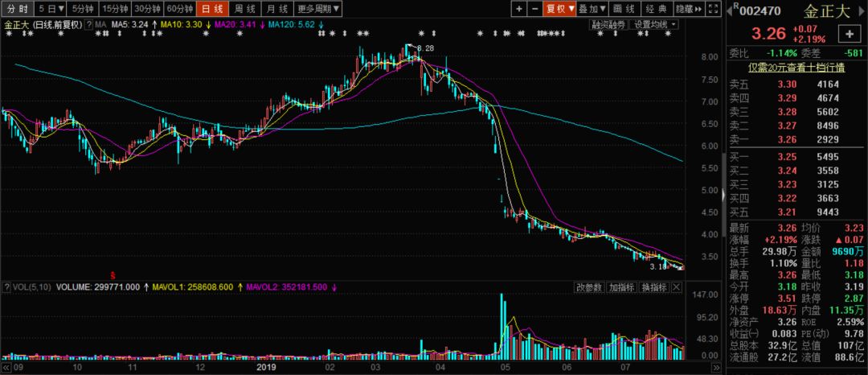Viewport: 868px width, 375px height.
Task: Select the 日线 daily chart tab
Action: pyautogui.click(x=212, y=9)
